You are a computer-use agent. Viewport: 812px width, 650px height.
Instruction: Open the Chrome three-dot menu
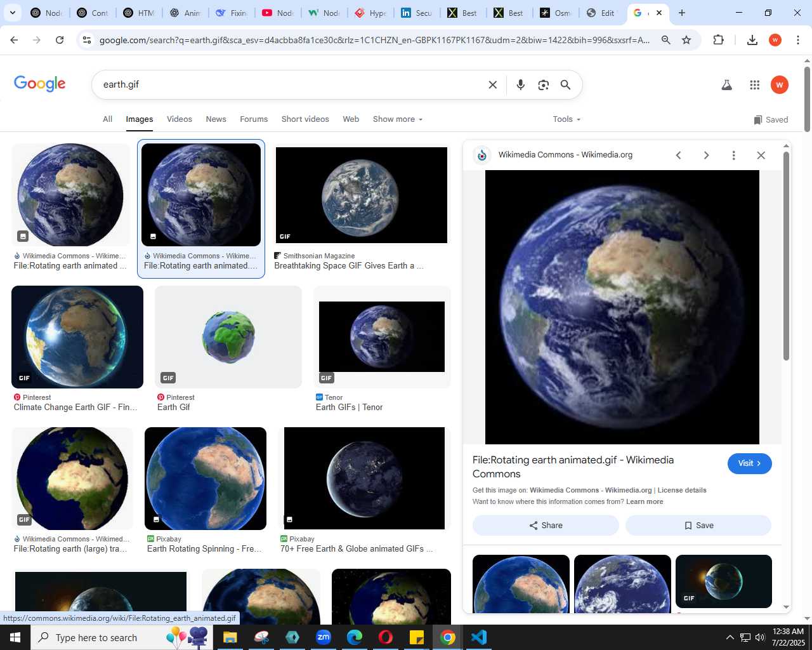click(x=798, y=40)
